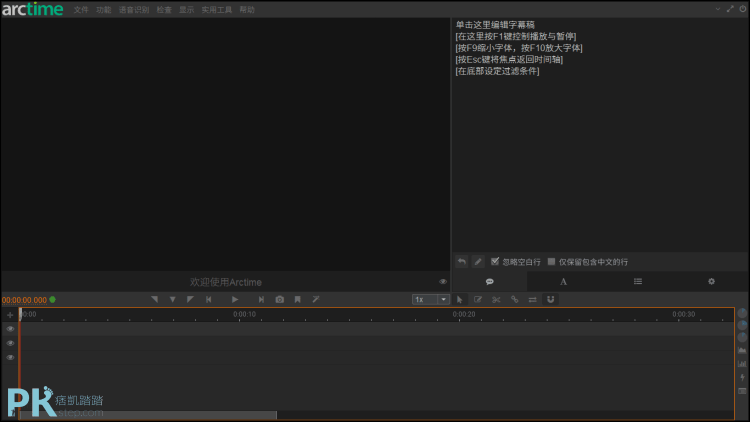
Task: Click the chevron-down icon in title bar
Action: 718,9
